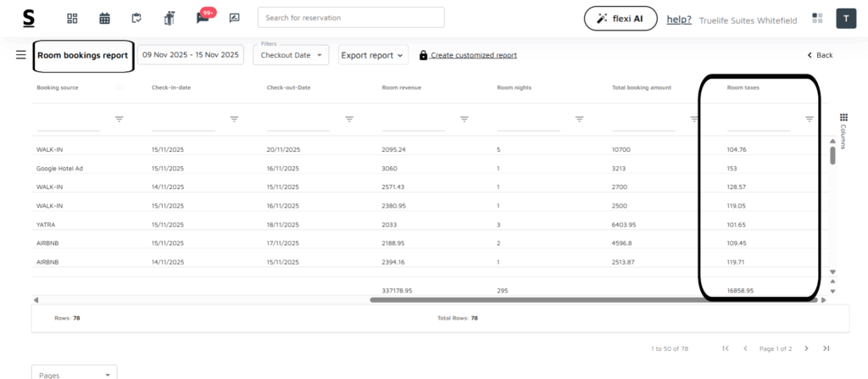The width and height of the screenshot is (868, 379).
Task: Click the horizontal scrollbar of the table
Action: [593, 299]
